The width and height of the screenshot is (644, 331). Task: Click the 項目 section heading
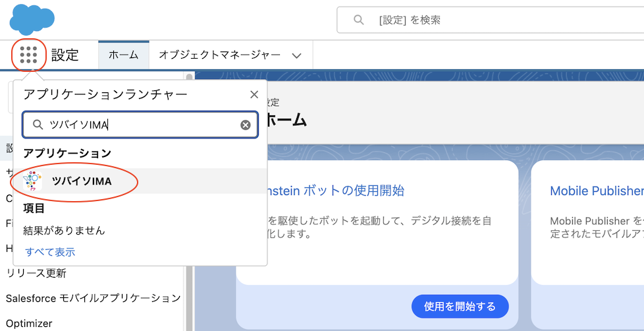[34, 208]
